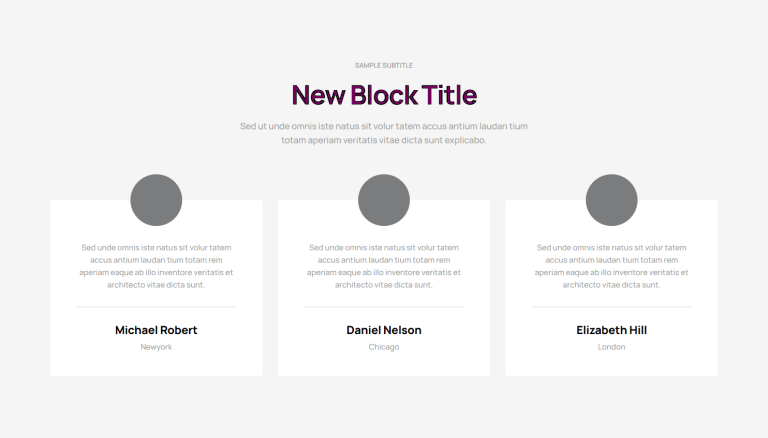The image size is (768, 438).
Task: Click the Daniel Nelson name
Action: [x=384, y=330]
